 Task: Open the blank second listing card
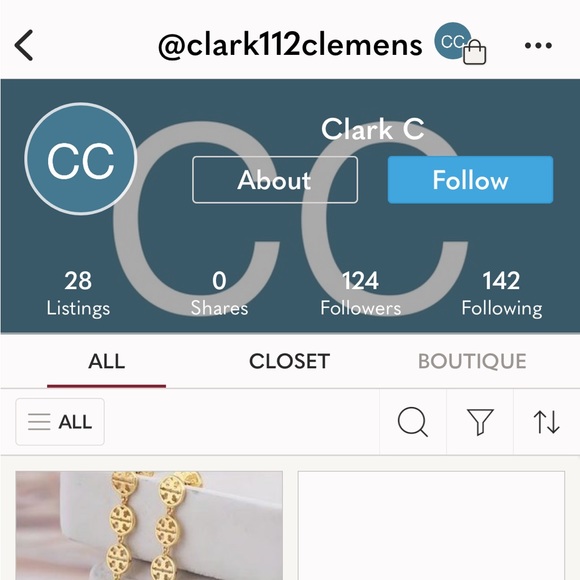431,525
